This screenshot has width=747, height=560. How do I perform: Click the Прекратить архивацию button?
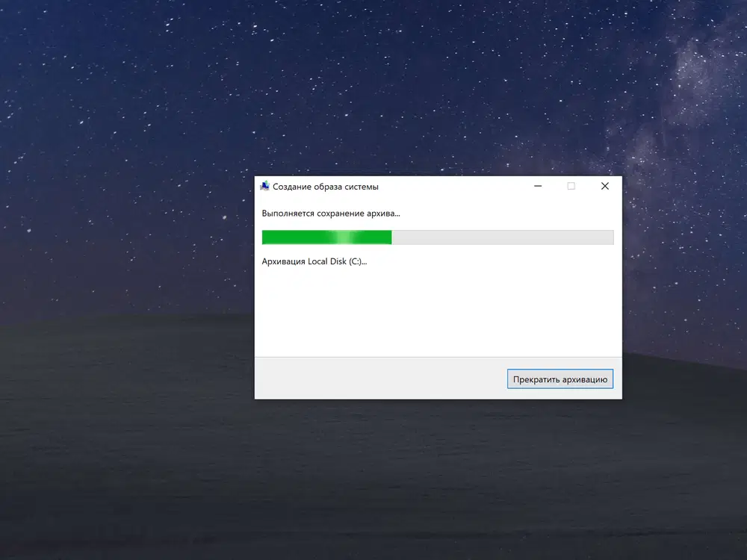pos(560,379)
